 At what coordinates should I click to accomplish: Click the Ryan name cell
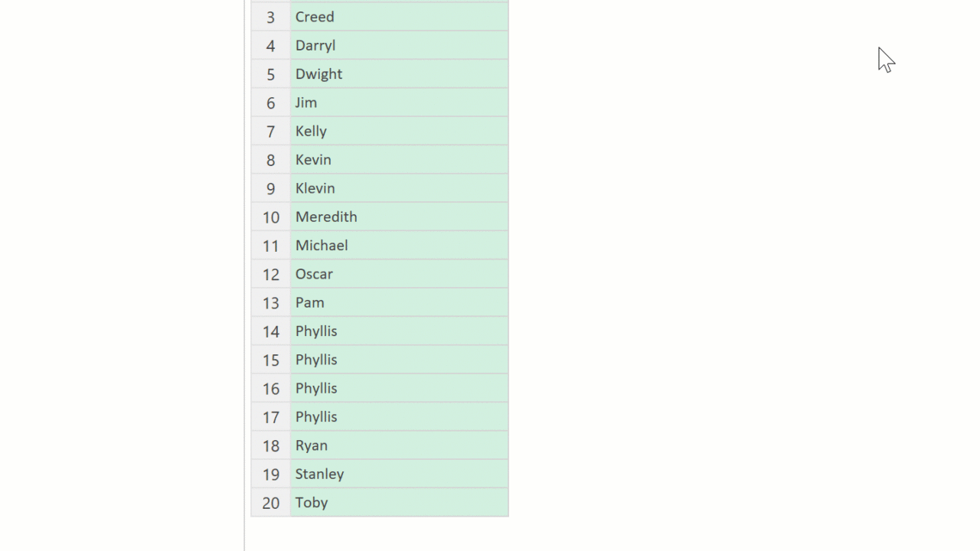(x=399, y=445)
